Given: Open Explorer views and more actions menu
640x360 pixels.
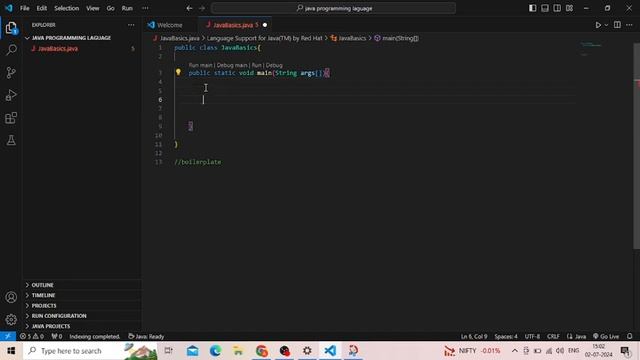Looking at the screenshot, I should point(131,25).
